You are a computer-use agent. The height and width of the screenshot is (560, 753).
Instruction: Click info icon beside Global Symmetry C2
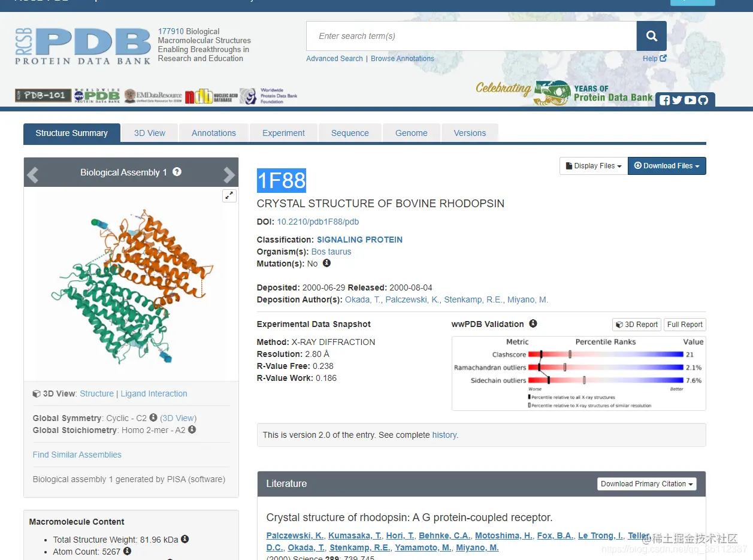point(153,417)
